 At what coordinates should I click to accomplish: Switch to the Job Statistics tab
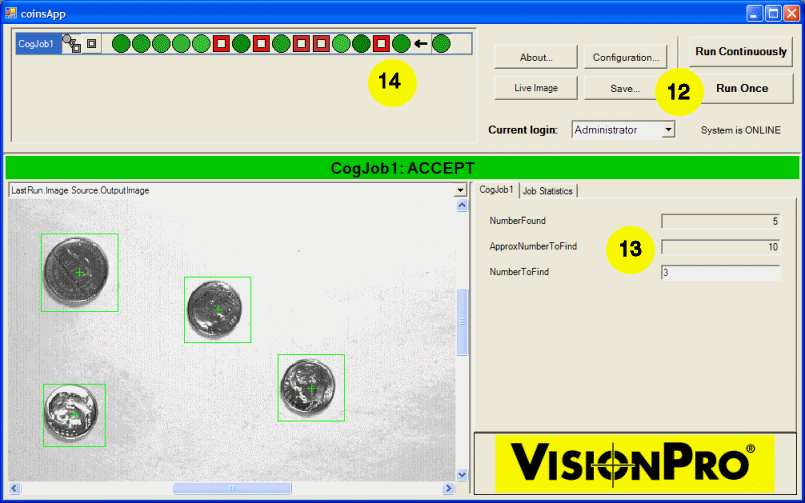point(547,190)
